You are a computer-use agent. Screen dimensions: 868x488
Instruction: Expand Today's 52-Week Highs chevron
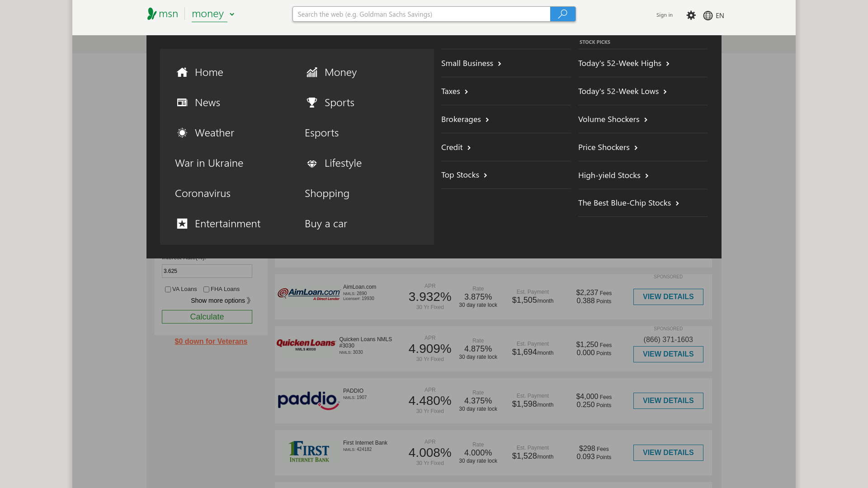tap(668, 64)
